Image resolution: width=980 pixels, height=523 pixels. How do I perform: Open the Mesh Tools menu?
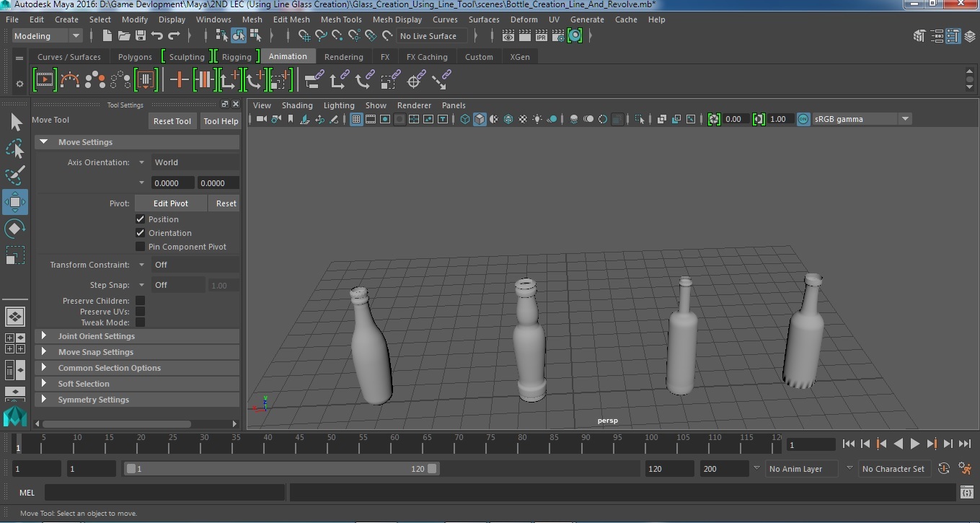coord(341,19)
